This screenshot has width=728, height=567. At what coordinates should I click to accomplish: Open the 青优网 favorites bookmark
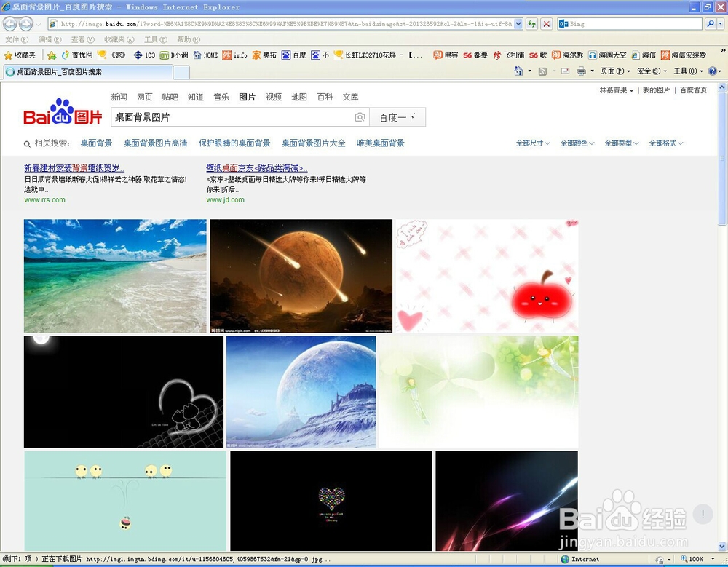pyautogui.click(x=77, y=55)
